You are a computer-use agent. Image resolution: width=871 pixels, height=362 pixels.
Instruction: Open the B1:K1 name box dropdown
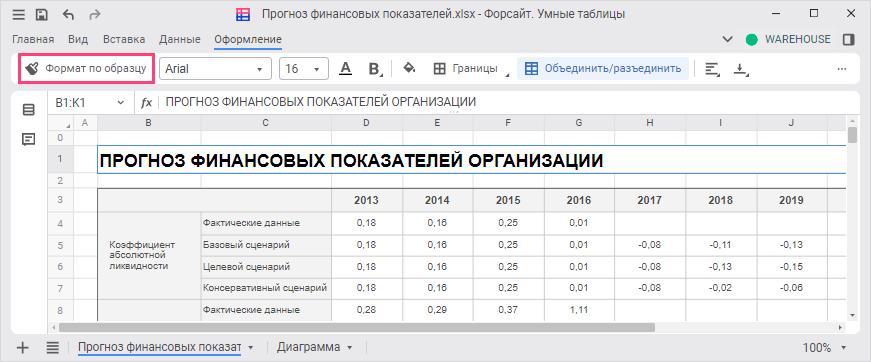pyautogui.click(x=121, y=103)
